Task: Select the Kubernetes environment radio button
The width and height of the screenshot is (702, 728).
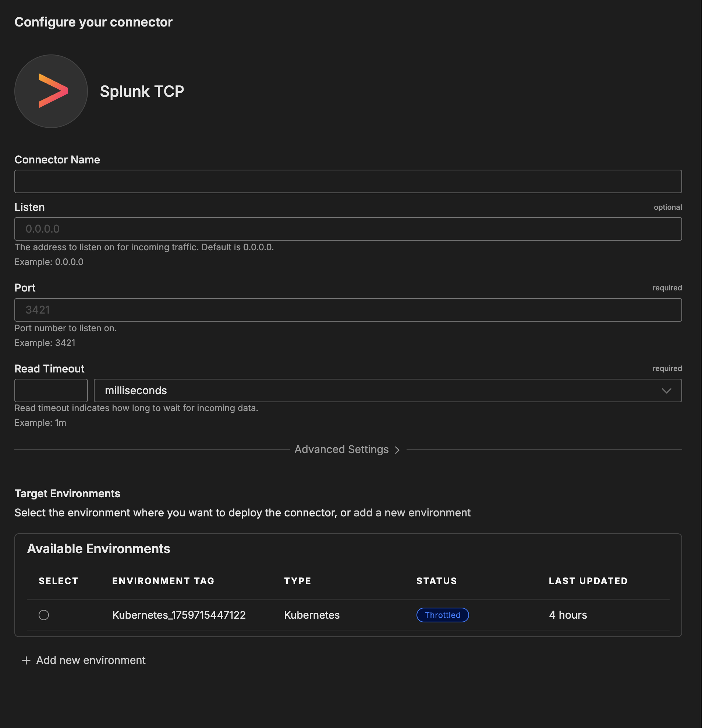Action: 44,615
